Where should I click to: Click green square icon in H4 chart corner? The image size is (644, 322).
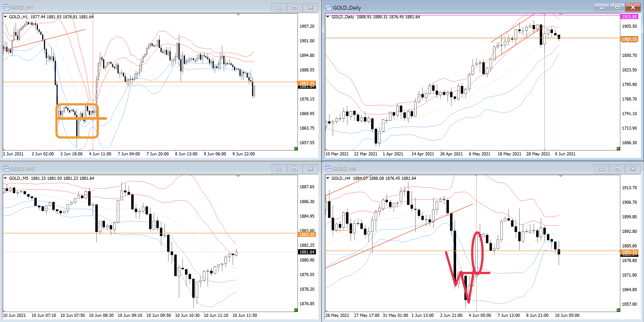618,310
